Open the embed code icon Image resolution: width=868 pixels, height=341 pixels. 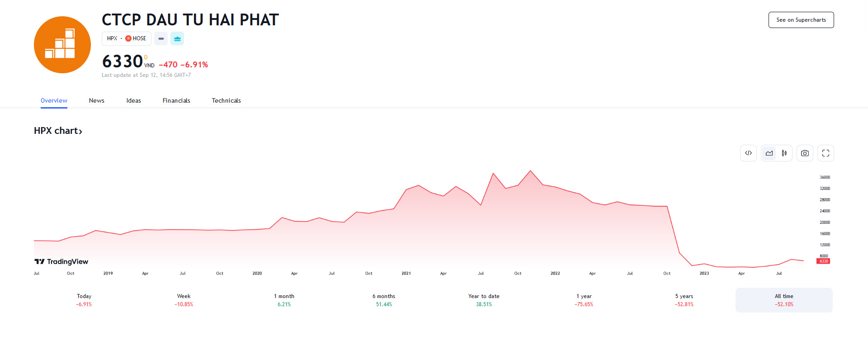(x=748, y=153)
